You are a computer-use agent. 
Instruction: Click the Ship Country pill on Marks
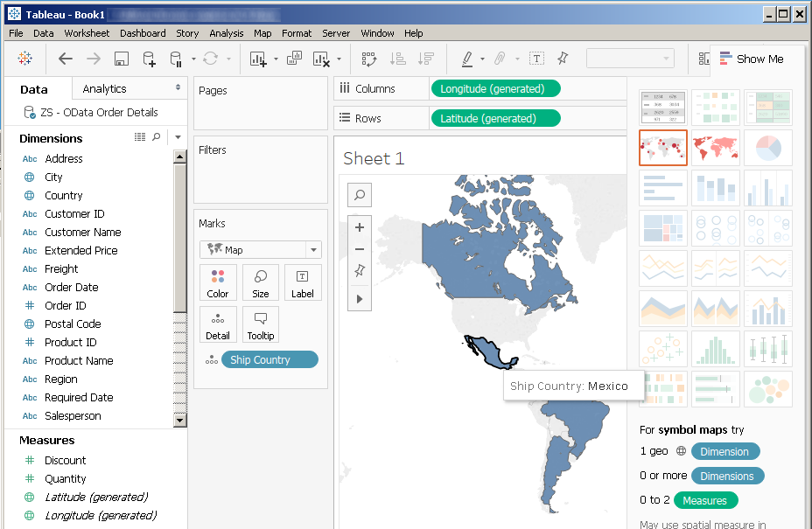click(x=269, y=359)
